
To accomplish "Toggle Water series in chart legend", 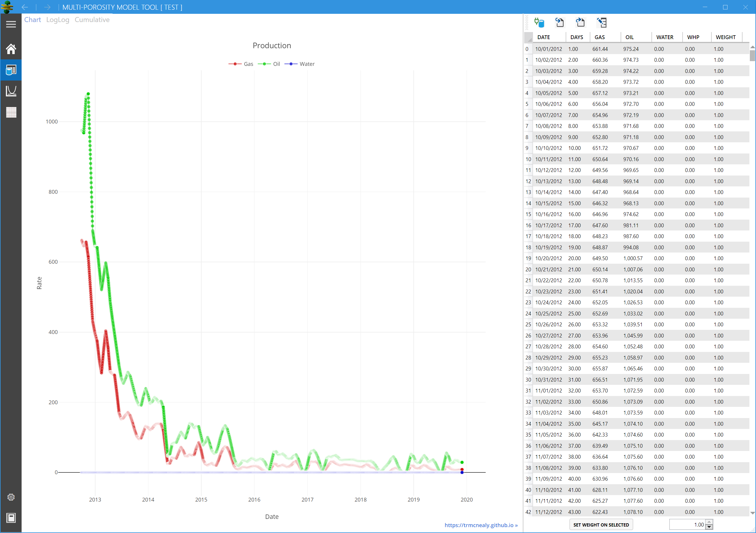I will [300, 64].
